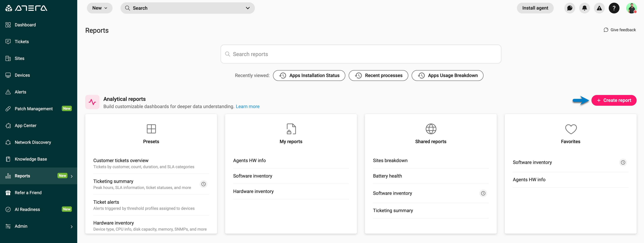Open Sites breakdown shared report
Image resolution: width=644 pixels, height=243 pixels.
pyautogui.click(x=430, y=160)
